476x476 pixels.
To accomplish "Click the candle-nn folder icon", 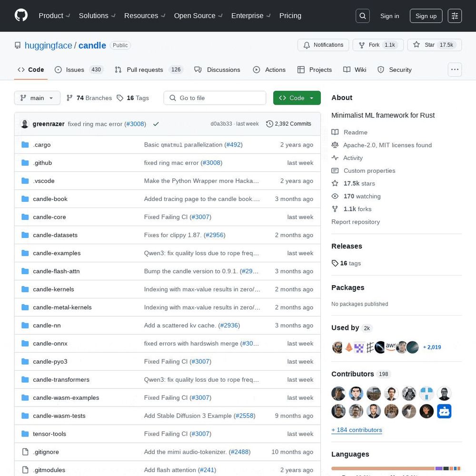I will [x=25, y=326].
